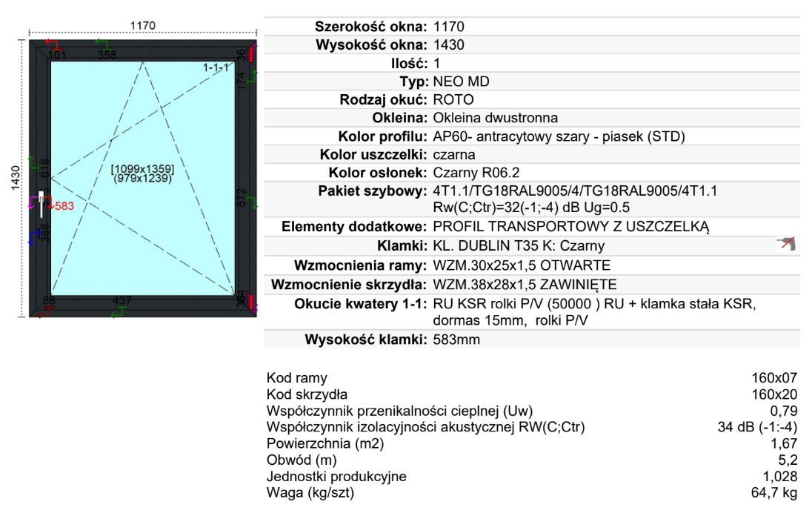Click the green marker beside 174 on right
The image size is (812, 516).
tap(252, 76)
